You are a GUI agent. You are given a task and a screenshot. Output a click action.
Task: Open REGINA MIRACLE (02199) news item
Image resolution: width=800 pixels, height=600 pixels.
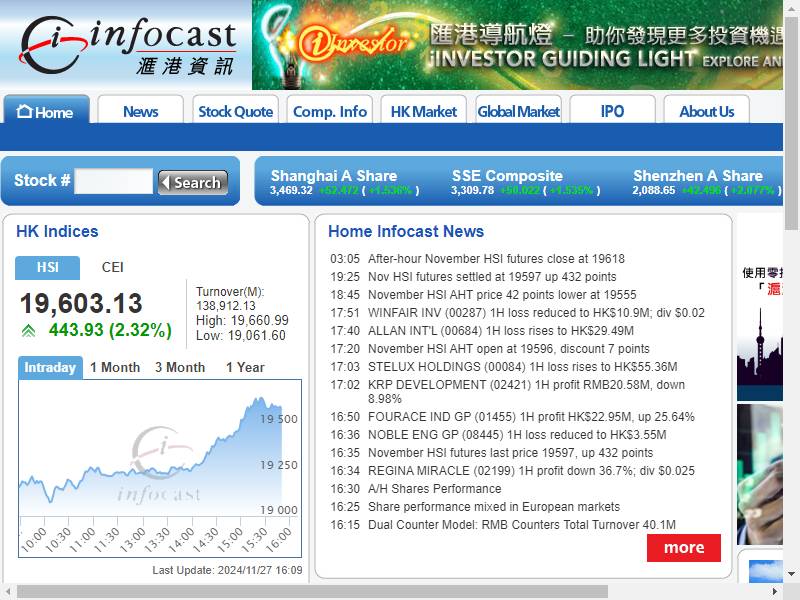(532, 470)
